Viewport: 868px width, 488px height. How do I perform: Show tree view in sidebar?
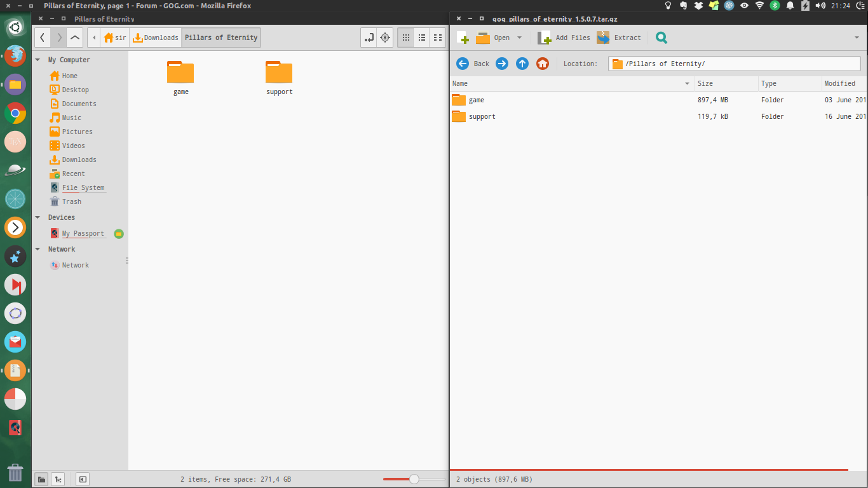(58, 479)
